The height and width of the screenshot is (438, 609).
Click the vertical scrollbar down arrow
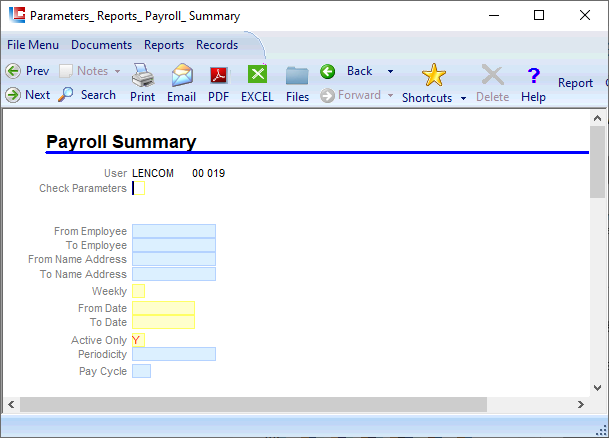[x=597, y=388]
